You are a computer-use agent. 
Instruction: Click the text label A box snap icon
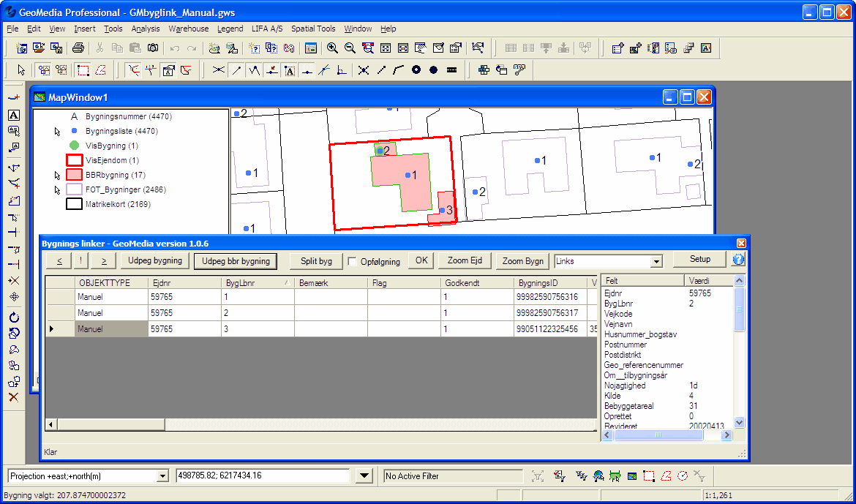289,70
